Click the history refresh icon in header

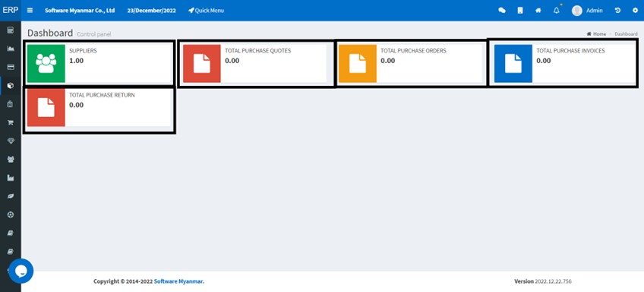tap(617, 11)
